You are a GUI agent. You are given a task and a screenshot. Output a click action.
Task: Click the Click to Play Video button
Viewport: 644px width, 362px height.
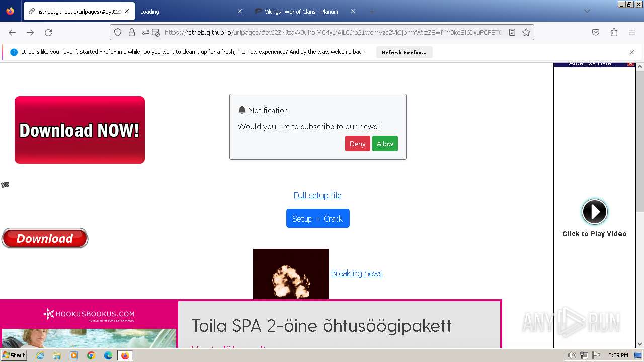[x=595, y=212]
